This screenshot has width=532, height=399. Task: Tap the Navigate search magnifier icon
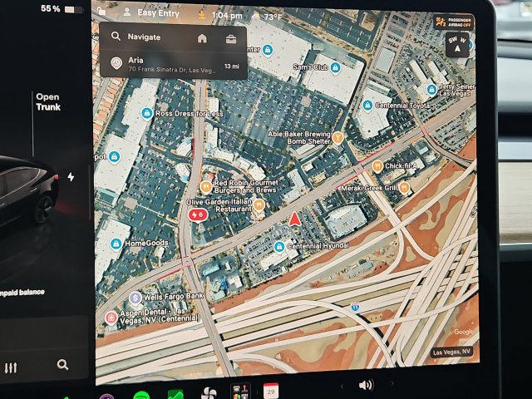pyautogui.click(x=116, y=37)
